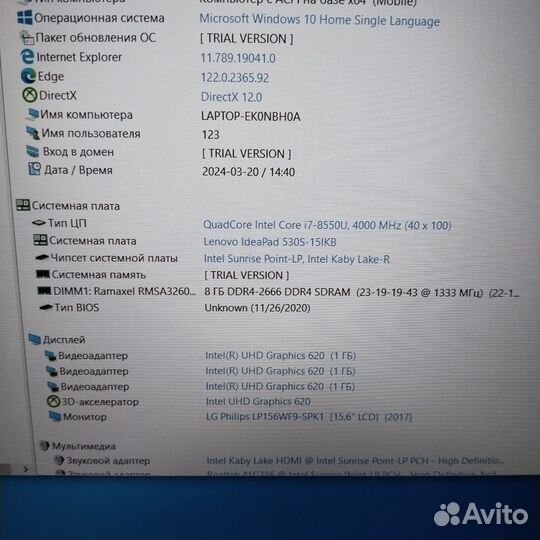Select the Операционная система label
This screenshot has width=540, height=540.
[99, 18]
